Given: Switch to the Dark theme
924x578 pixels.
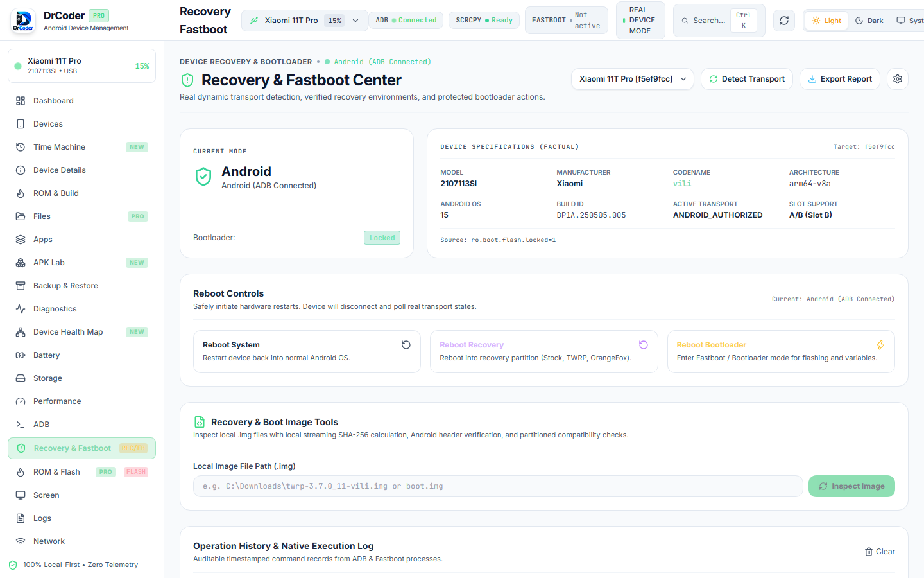Looking at the screenshot, I should (x=869, y=21).
